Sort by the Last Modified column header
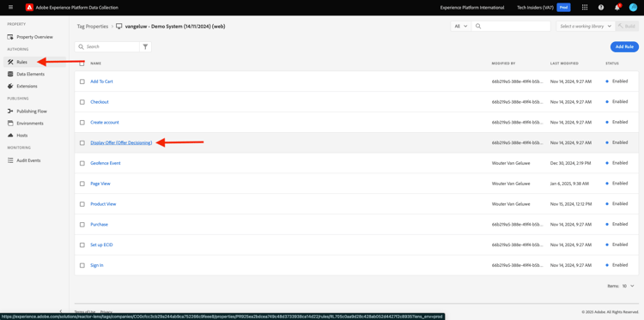The height and width of the screenshot is (320, 644). (564, 63)
